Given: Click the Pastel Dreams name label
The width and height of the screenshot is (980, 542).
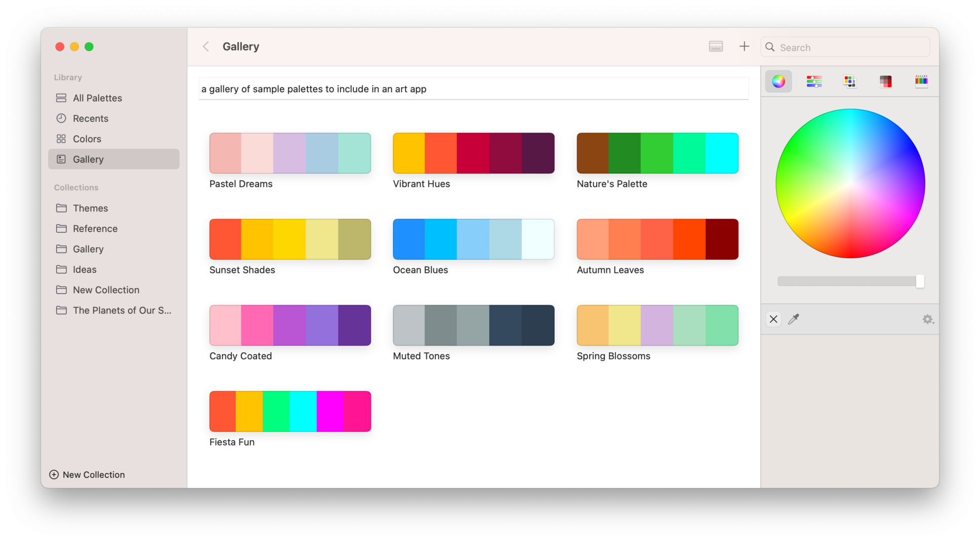Looking at the screenshot, I should click(x=241, y=184).
